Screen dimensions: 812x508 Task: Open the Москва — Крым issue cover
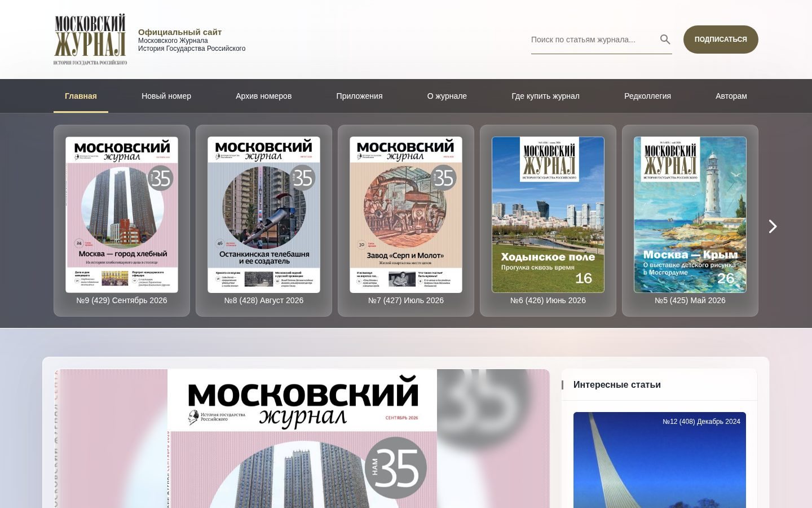pyautogui.click(x=690, y=214)
